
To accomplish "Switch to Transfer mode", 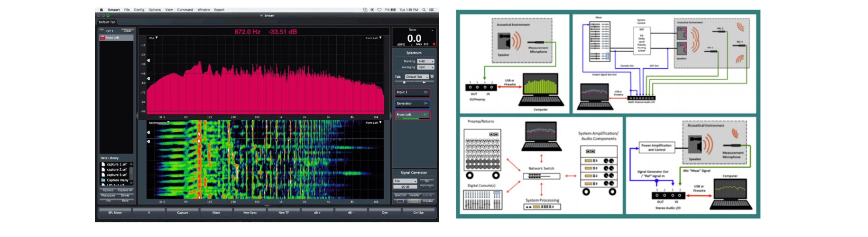I will 414,195.
